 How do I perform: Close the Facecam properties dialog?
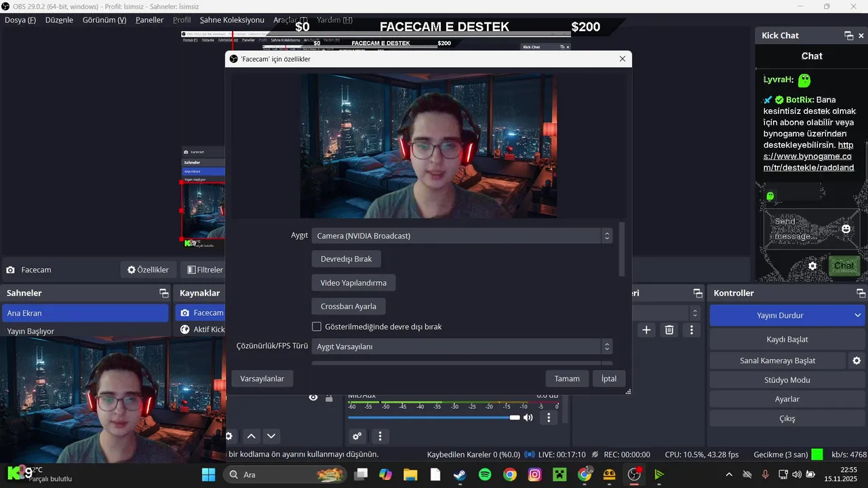623,59
